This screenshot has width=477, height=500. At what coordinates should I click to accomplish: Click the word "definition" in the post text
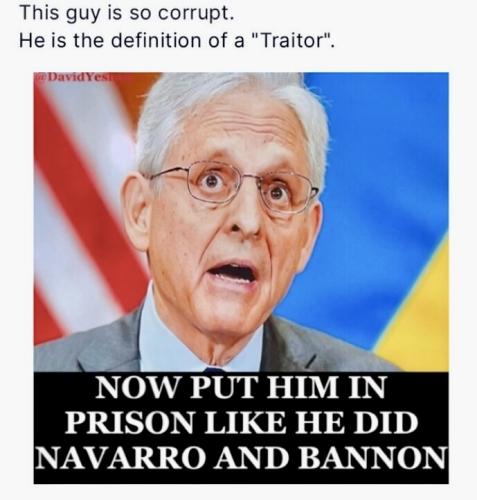coord(156,41)
